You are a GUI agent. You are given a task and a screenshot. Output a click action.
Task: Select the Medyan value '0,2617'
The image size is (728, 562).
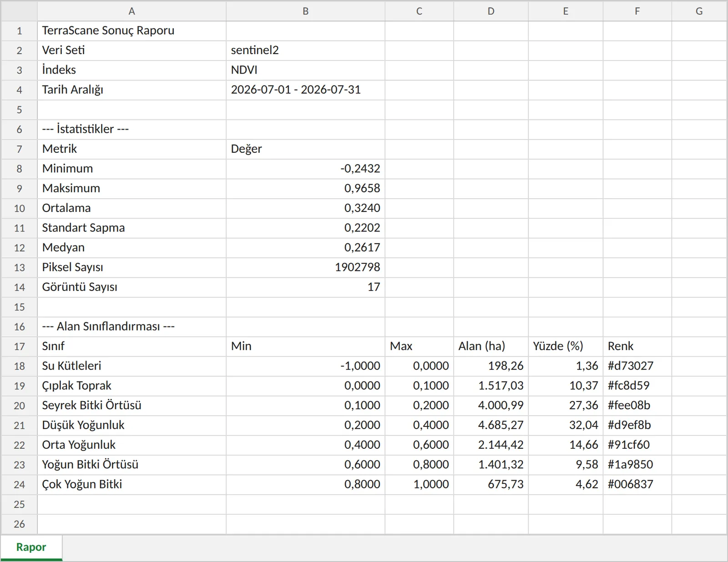(305, 248)
